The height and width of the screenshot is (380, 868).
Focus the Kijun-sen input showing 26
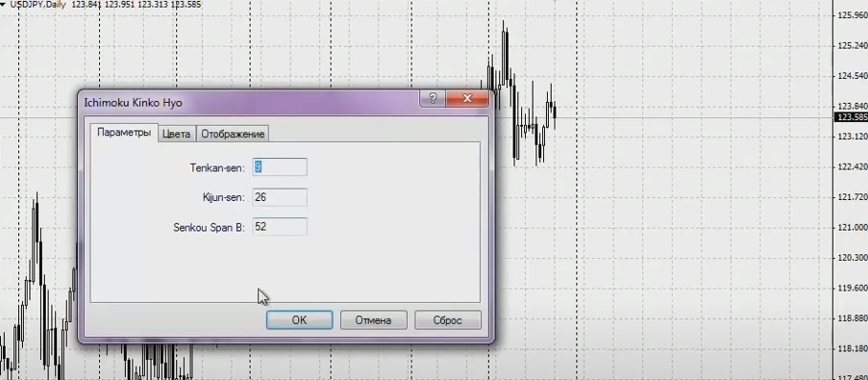pyautogui.click(x=279, y=197)
